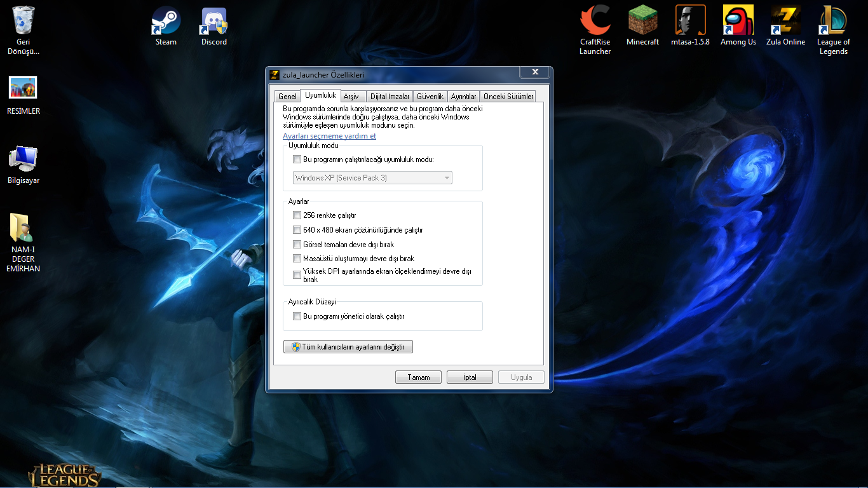The width and height of the screenshot is (868, 488).
Task: Enable the compatibility mode checkbox
Action: (x=297, y=159)
